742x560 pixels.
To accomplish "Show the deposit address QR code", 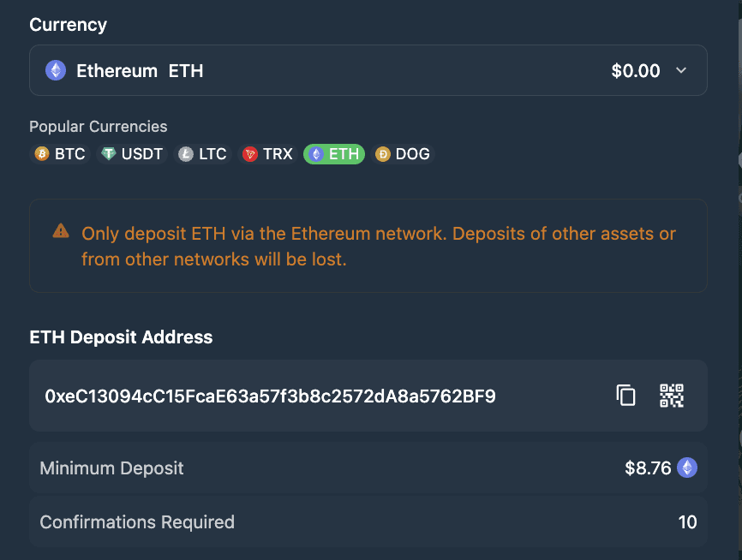I will (x=672, y=396).
